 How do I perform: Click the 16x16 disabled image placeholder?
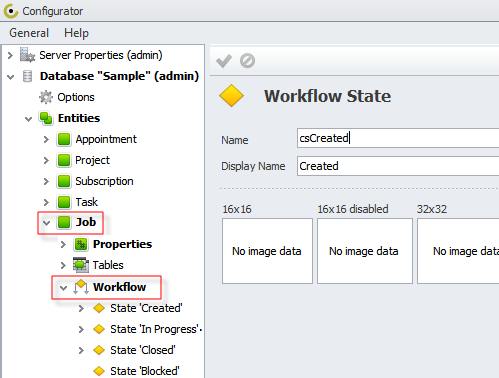pyautogui.click(x=365, y=251)
